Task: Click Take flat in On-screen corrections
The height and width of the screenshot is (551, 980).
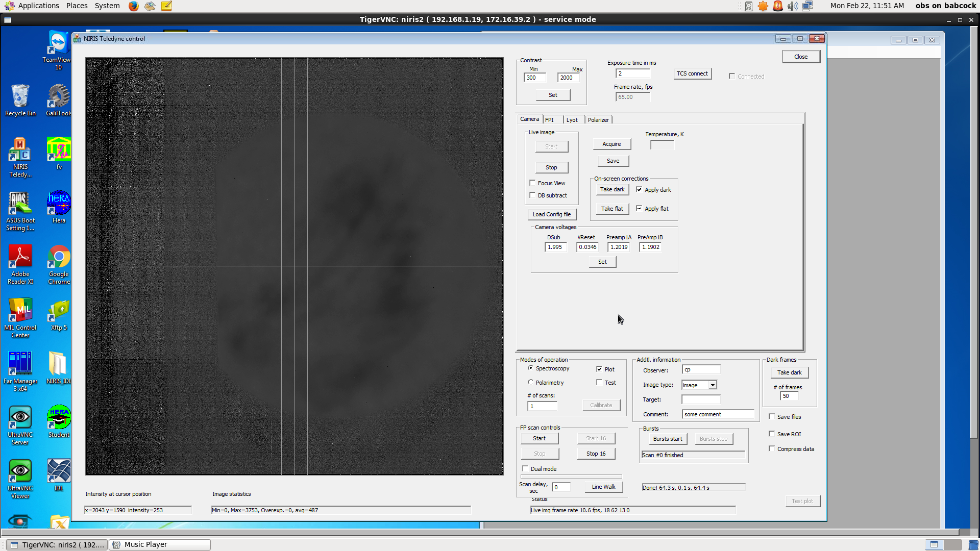Action: pos(612,209)
